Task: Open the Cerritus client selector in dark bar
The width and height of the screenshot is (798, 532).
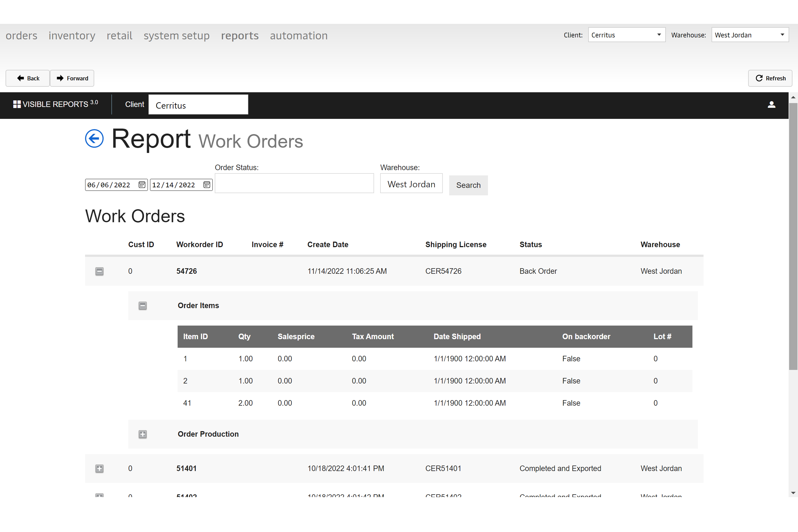Action: point(198,105)
